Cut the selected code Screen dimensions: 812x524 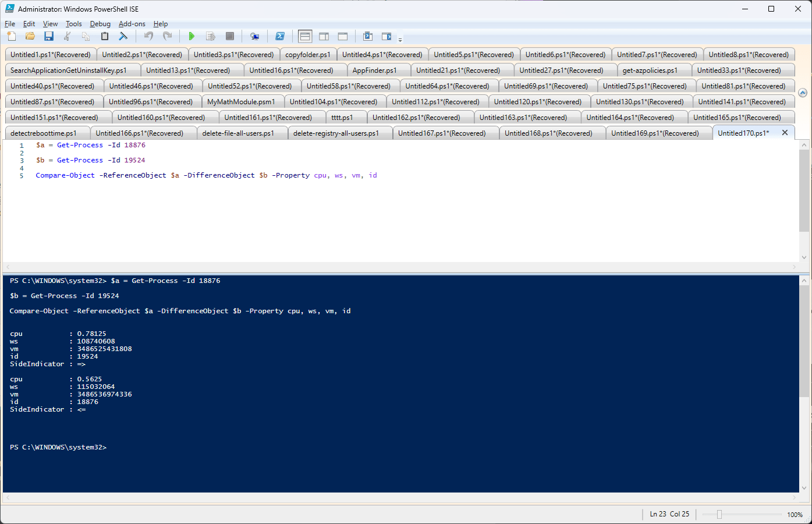pos(67,36)
